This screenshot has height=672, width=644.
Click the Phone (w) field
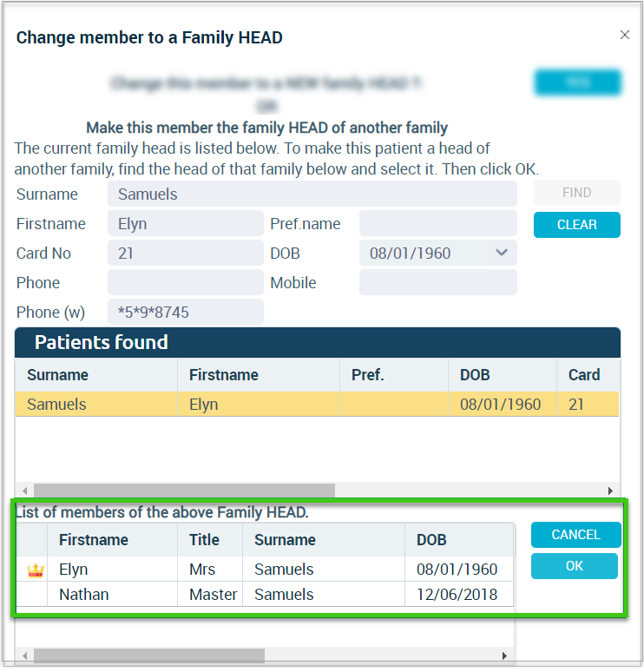click(185, 312)
